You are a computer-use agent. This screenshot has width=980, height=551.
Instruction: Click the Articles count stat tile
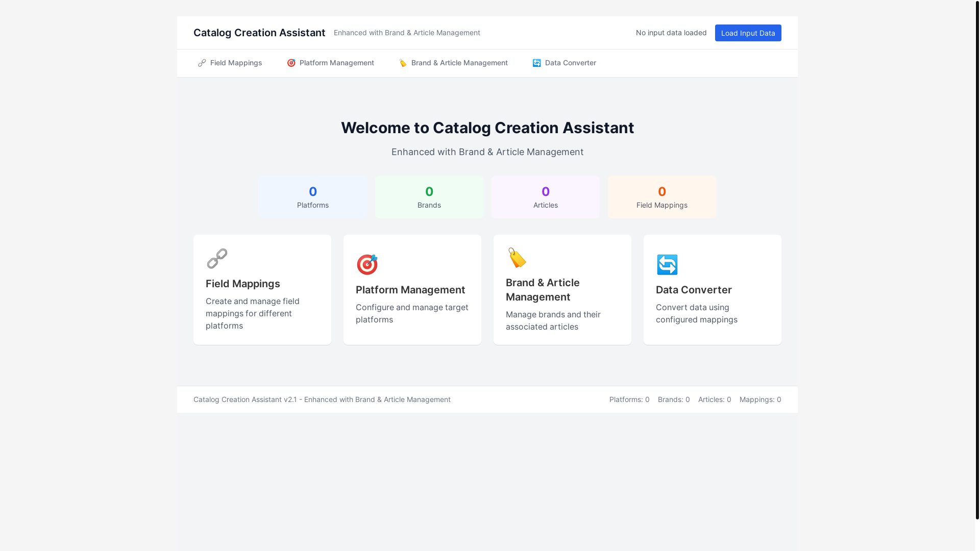(x=546, y=197)
